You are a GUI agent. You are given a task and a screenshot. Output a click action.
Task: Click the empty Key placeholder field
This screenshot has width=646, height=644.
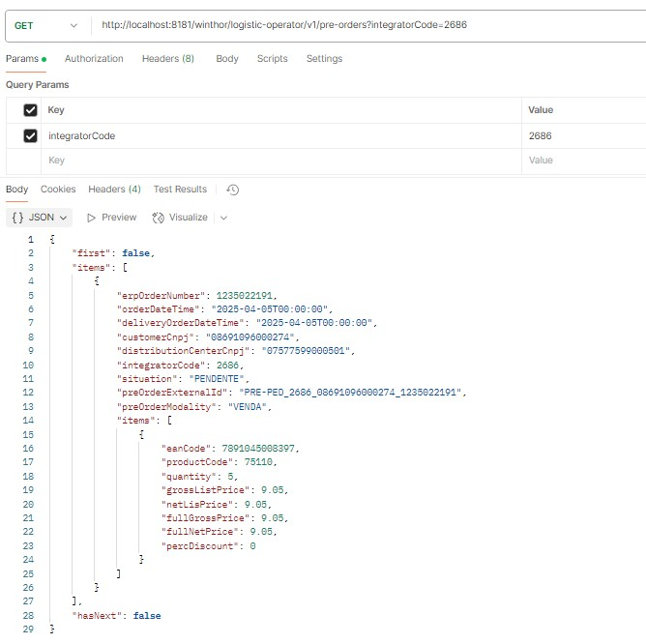click(x=280, y=161)
